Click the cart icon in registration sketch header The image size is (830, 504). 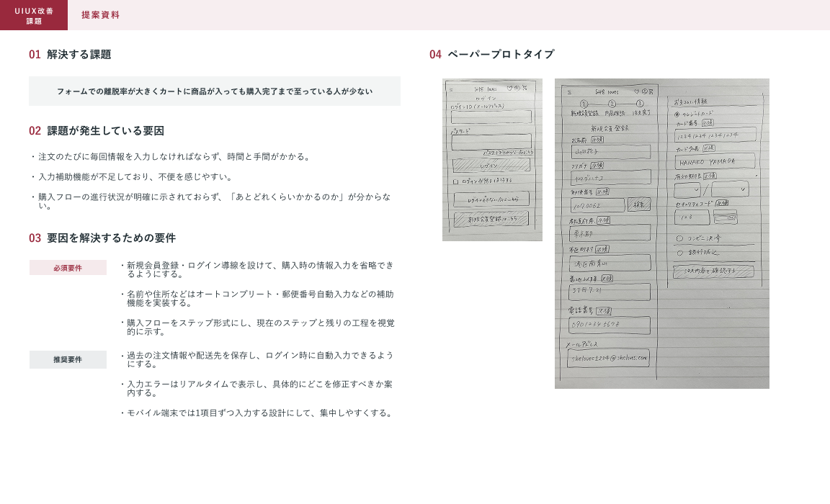(651, 91)
